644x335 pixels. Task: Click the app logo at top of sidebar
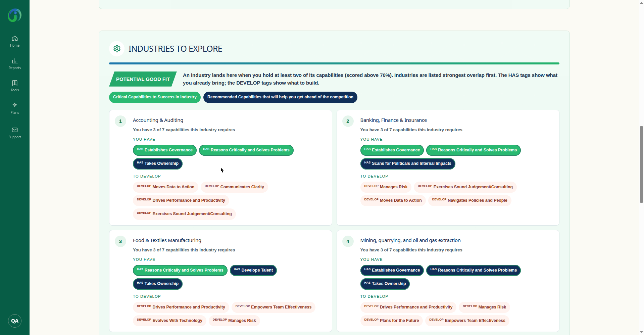[15, 15]
